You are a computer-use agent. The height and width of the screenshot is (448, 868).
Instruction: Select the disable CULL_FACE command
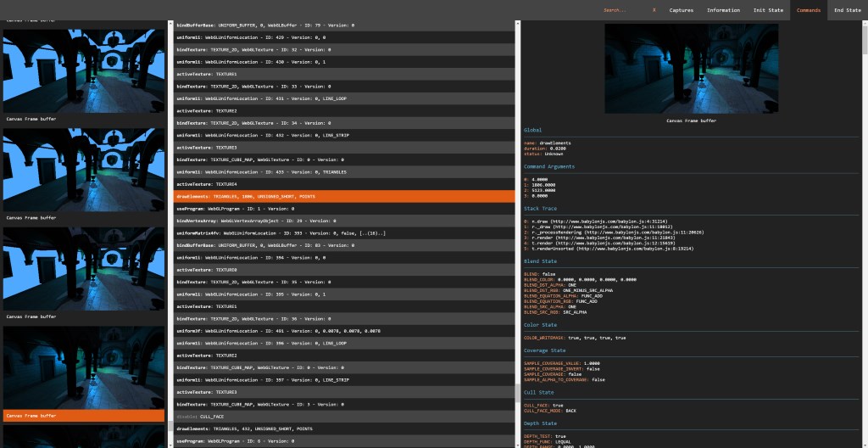click(344, 417)
